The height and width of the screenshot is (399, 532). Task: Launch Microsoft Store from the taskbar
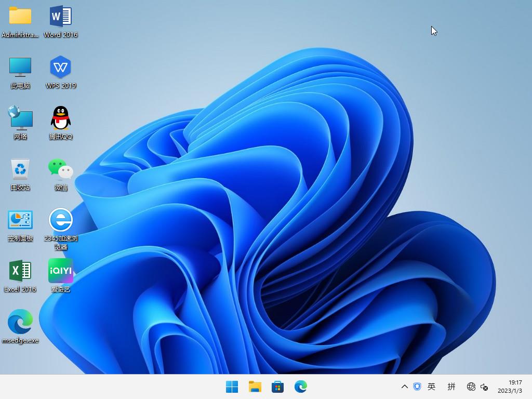(x=278, y=387)
